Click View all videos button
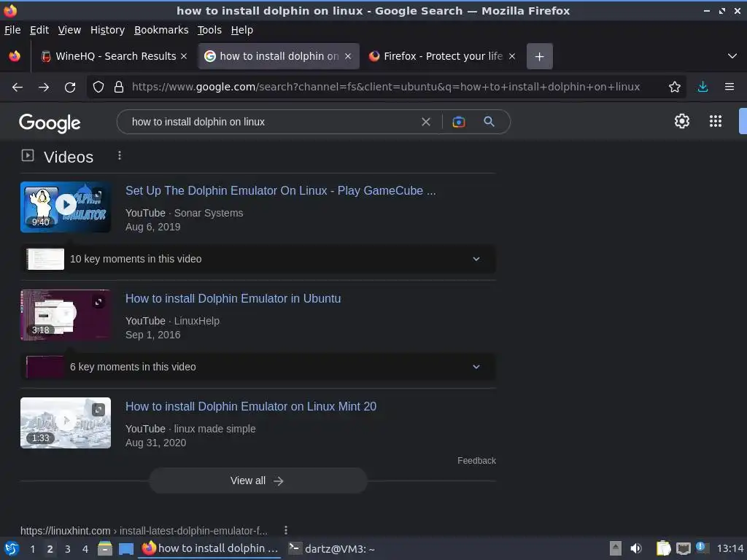The image size is (747, 560). [258, 481]
